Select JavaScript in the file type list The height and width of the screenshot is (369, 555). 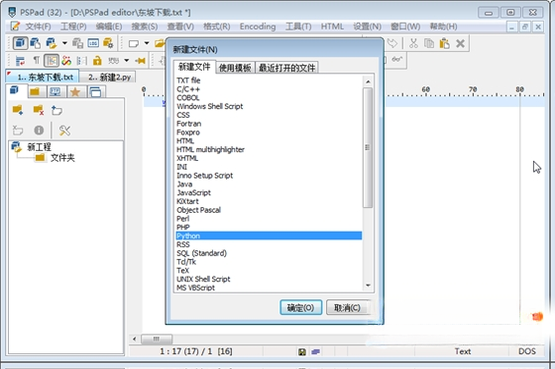269,192
